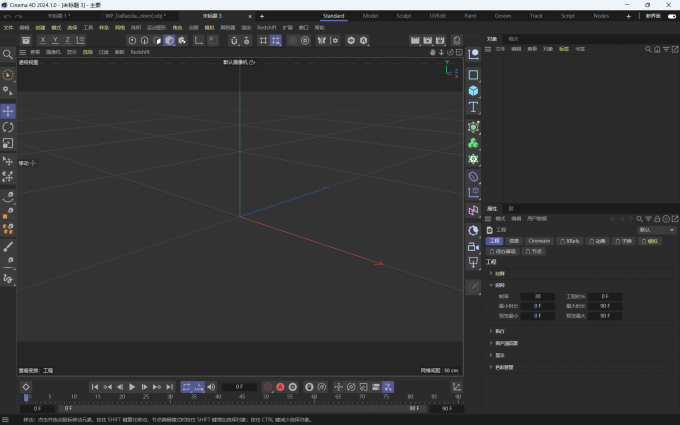Select Polygons mode icon
The height and width of the screenshot is (425, 680).
click(157, 40)
